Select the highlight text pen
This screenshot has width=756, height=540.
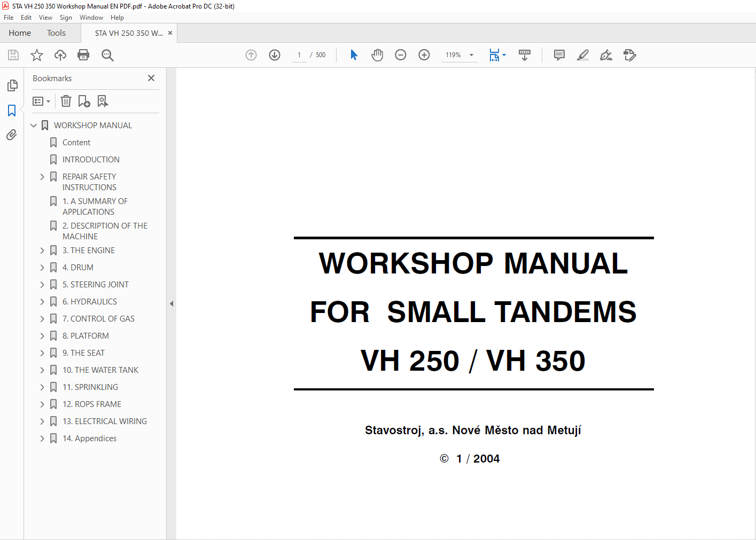pos(583,55)
